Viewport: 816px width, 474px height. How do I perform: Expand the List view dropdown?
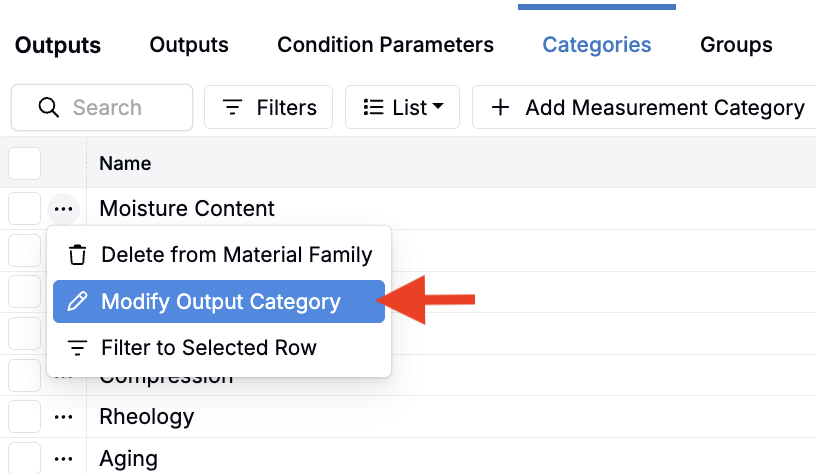pyautogui.click(x=402, y=108)
